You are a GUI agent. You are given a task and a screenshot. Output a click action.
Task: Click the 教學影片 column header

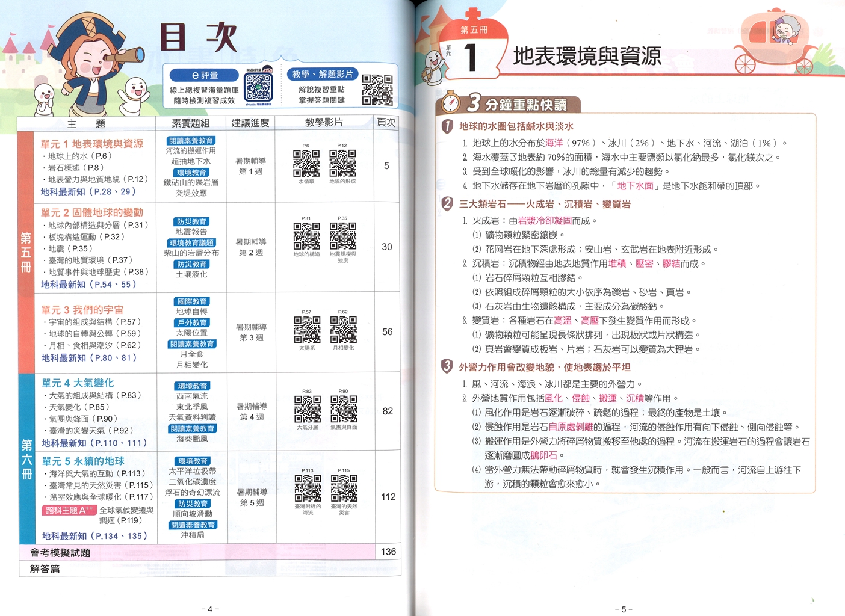pos(324,122)
